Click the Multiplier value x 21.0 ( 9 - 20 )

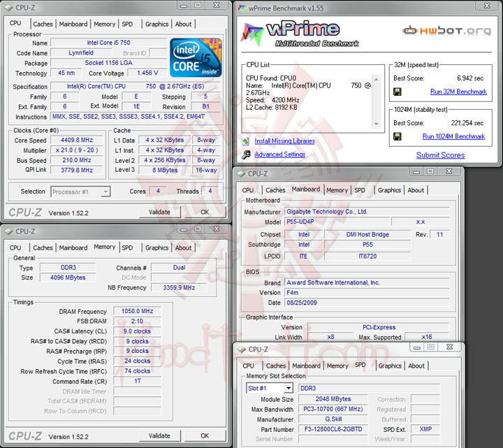[x=77, y=150]
